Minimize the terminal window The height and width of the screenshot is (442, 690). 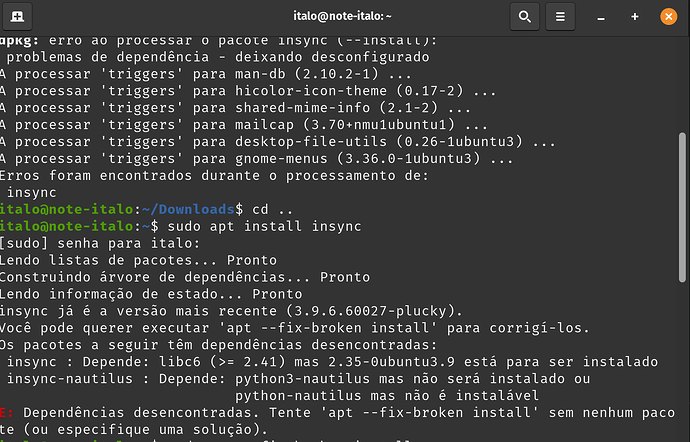click(601, 17)
